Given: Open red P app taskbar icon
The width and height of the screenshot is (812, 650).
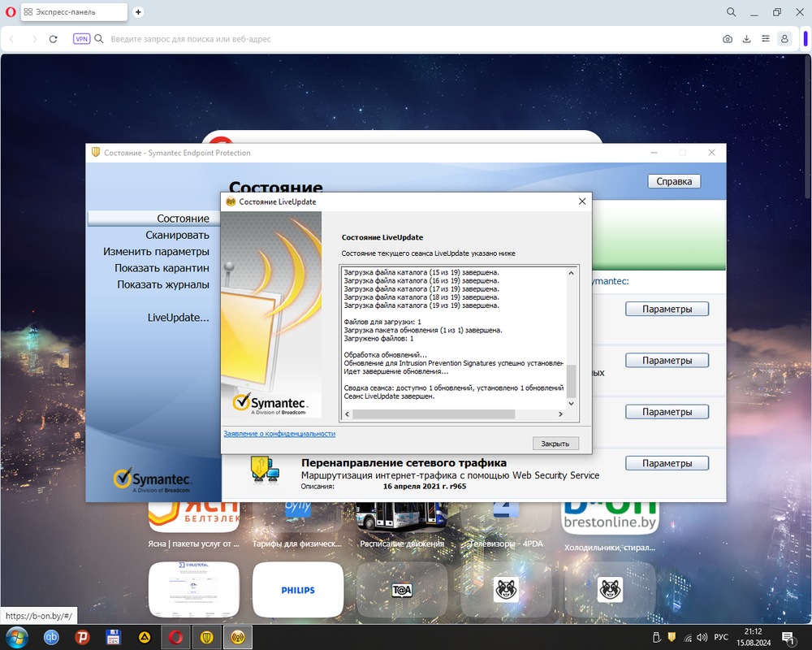Looking at the screenshot, I should (82, 638).
